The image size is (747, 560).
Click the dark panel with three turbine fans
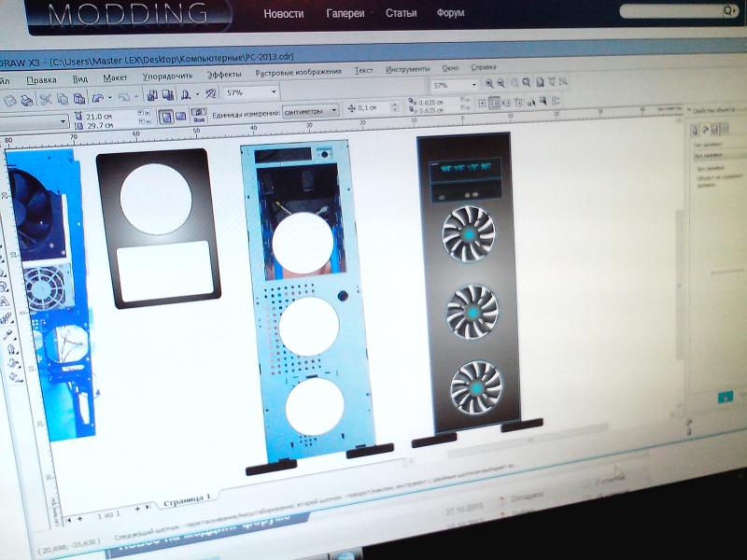tap(470, 283)
